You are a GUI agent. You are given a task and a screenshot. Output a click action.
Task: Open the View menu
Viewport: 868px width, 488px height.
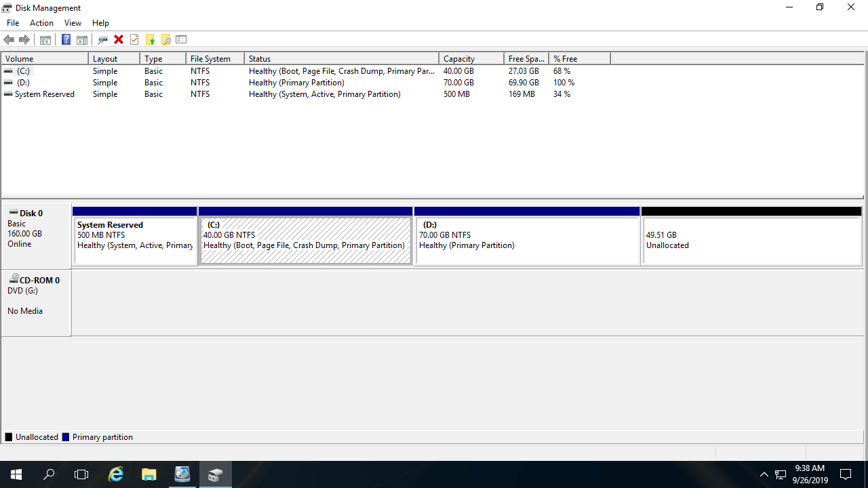pyautogui.click(x=73, y=23)
